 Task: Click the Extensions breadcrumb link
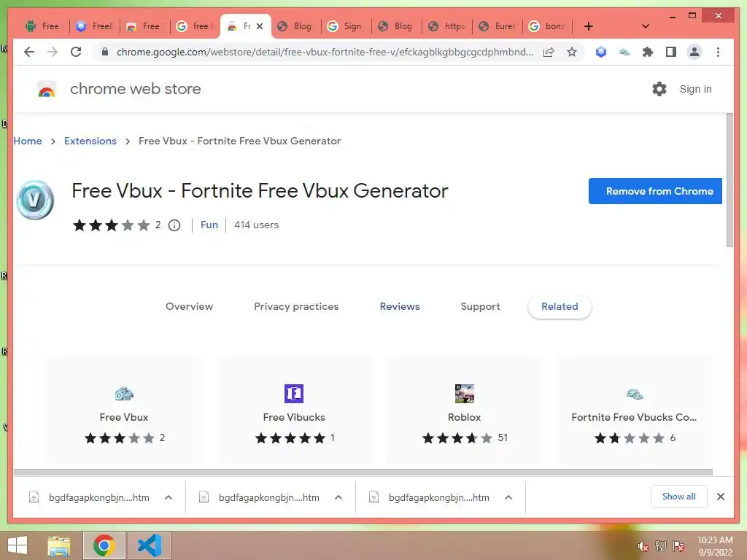click(x=90, y=141)
